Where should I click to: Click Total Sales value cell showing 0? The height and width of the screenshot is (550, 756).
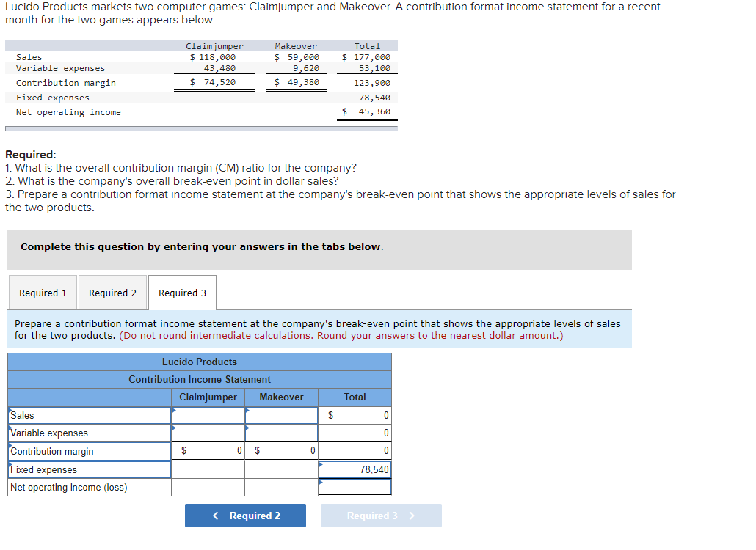point(355,415)
